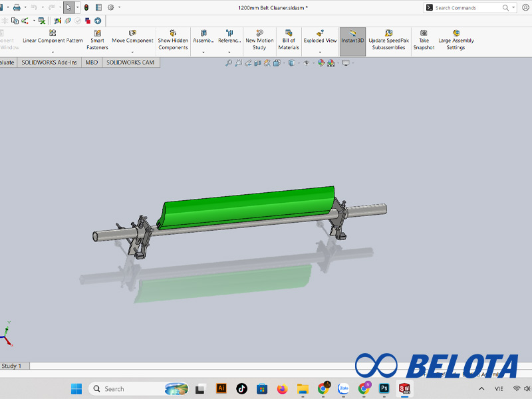The image size is (532, 399).
Task: Click Windows taskbar Search box
Action: pos(139,389)
